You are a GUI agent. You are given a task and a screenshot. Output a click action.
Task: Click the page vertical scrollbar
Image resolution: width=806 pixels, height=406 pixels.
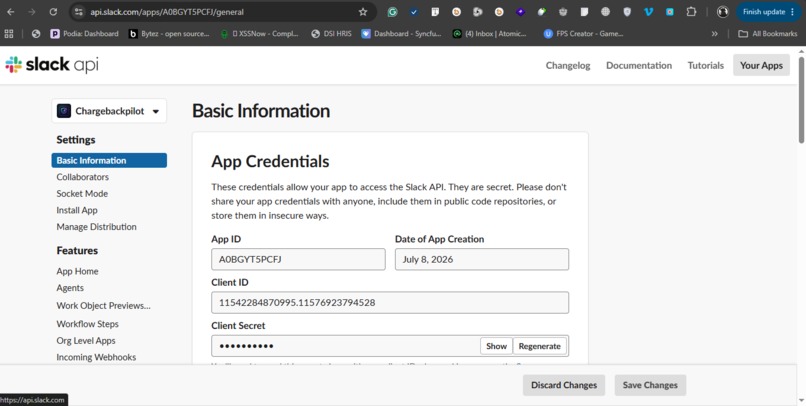point(801,100)
